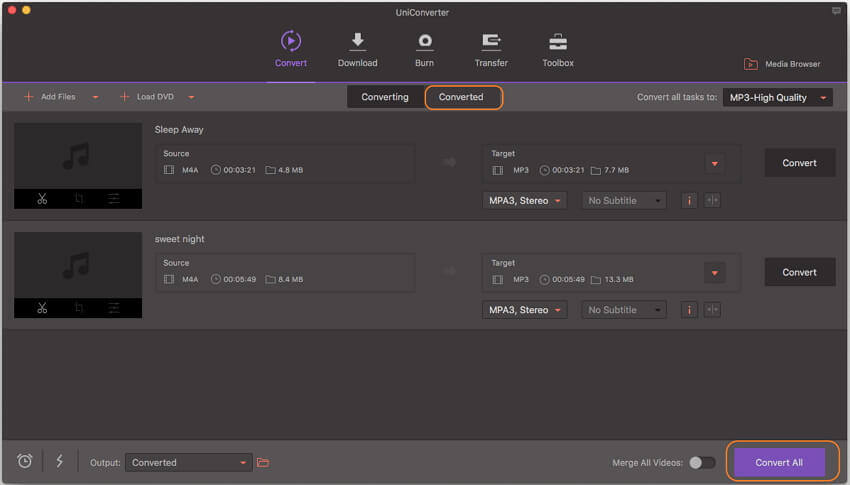Screen dimensions: 850x485
Task: Click Sleep Away target size 7.7 MB
Action: click(x=616, y=170)
